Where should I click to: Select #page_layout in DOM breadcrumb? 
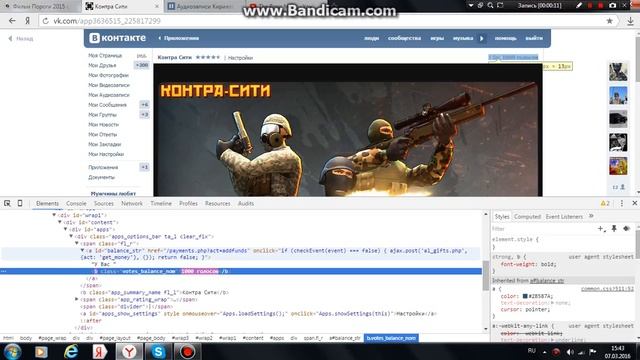(x=115, y=338)
